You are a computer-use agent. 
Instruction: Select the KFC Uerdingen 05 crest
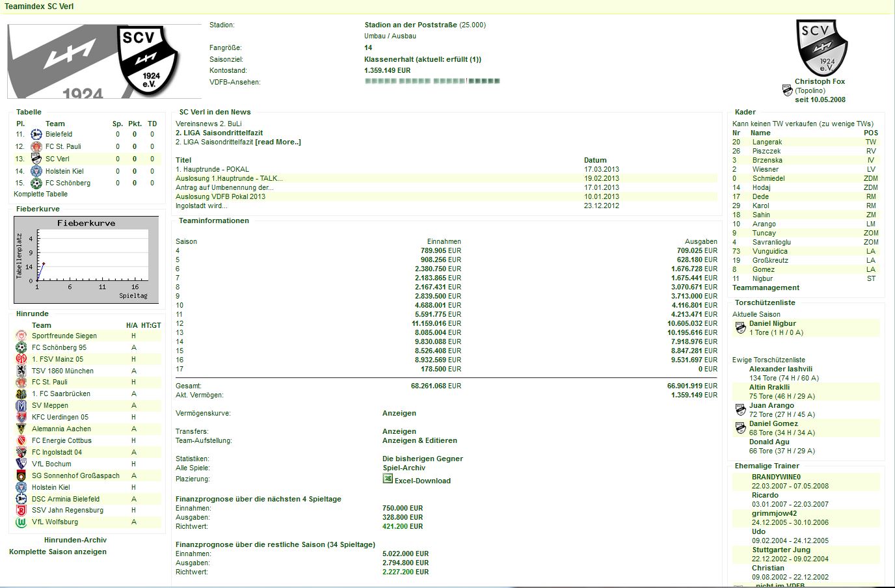(x=21, y=418)
